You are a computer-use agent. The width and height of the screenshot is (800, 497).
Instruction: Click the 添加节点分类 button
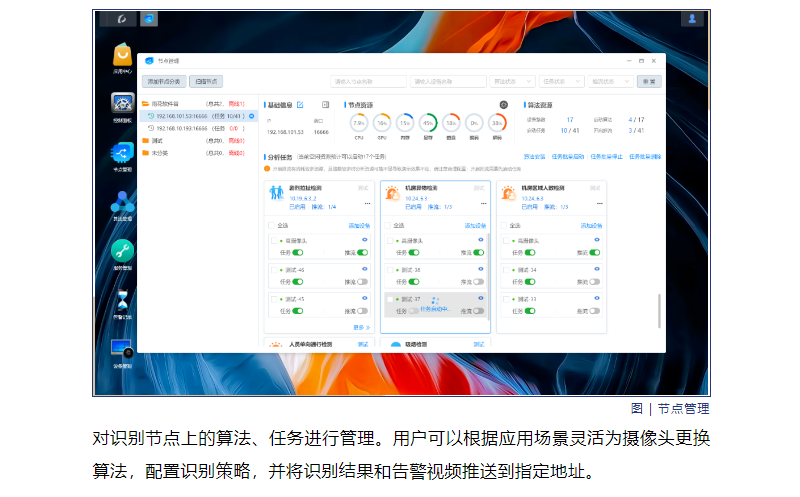click(x=164, y=81)
